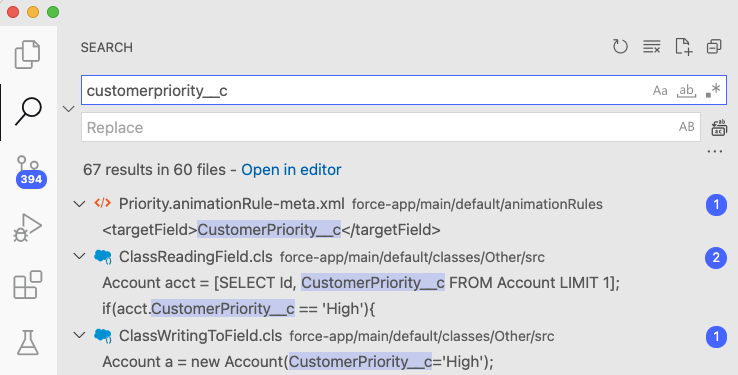This screenshot has width=738, height=375.
Task: Click the SEARCH panel title
Action: click(x=107, y=48)
